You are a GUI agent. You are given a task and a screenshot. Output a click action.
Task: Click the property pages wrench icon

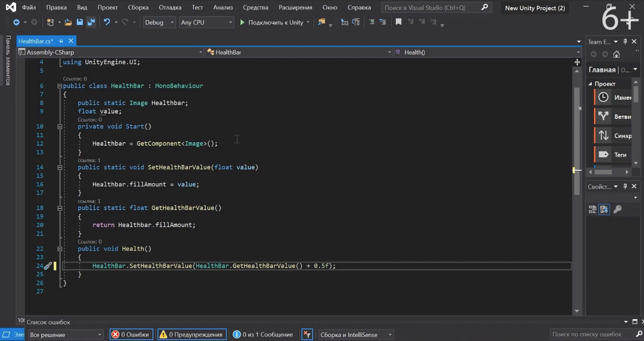617,209
